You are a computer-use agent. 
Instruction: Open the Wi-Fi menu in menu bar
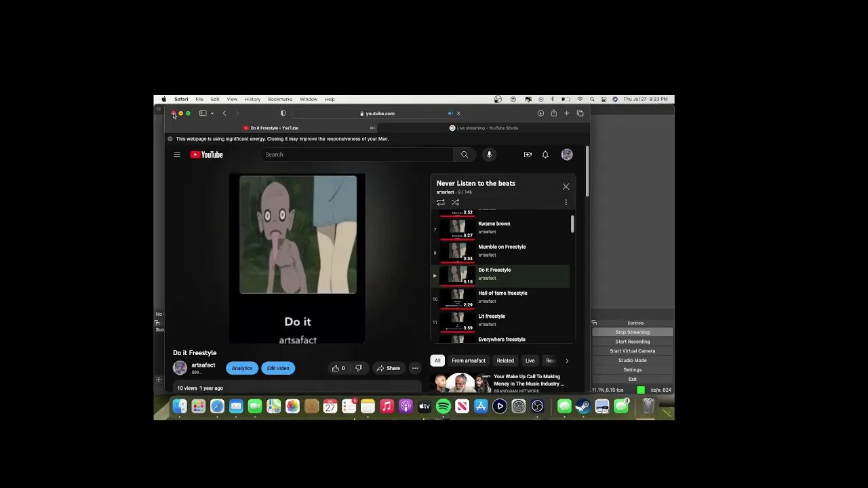tap(580, 99)
